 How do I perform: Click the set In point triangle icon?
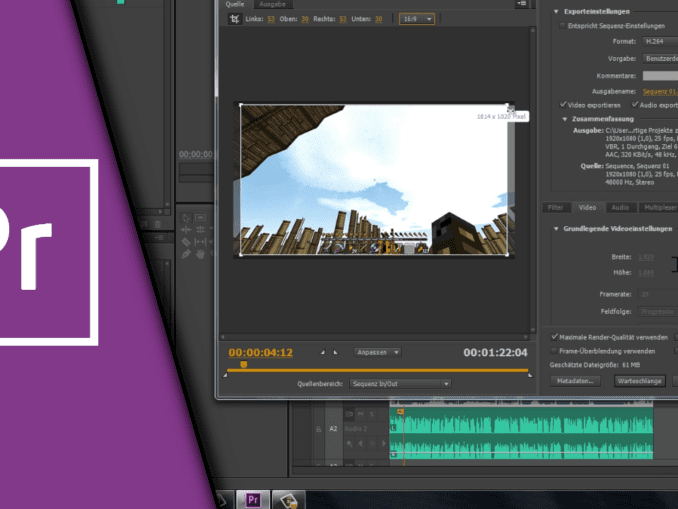point(321,353)
